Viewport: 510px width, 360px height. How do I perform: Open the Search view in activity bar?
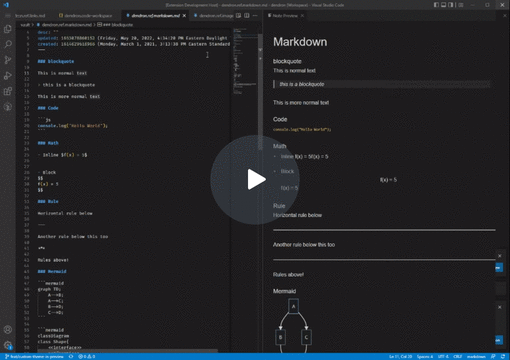(8, 44)
